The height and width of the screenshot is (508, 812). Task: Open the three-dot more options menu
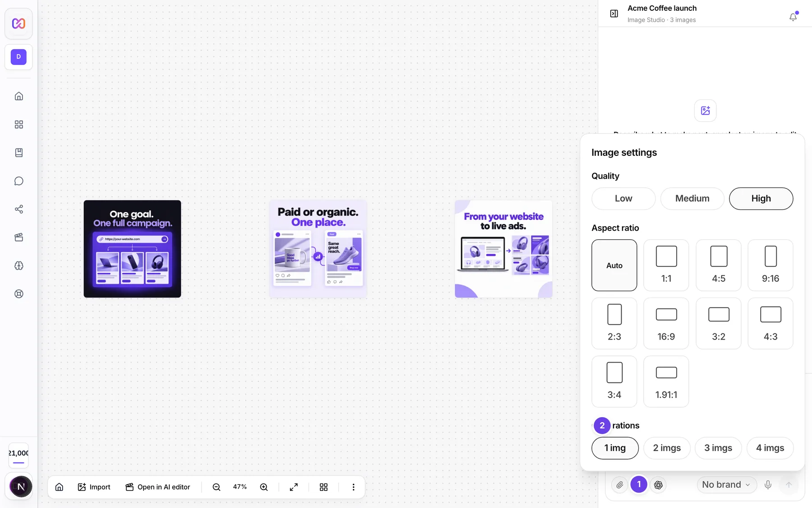353,487
